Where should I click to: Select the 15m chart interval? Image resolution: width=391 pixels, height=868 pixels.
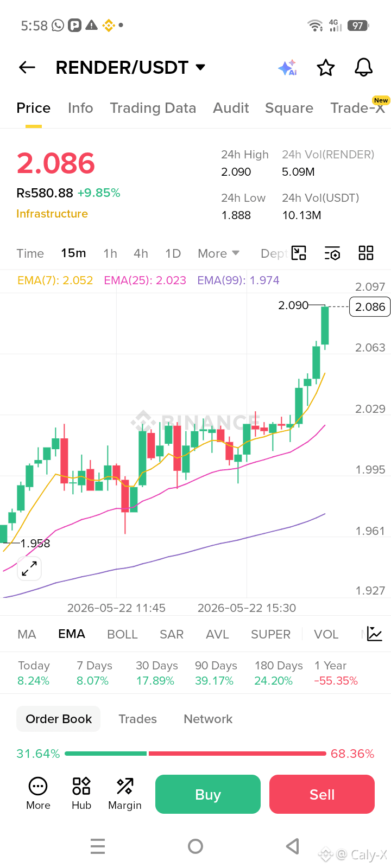click(x=73, y=253)
